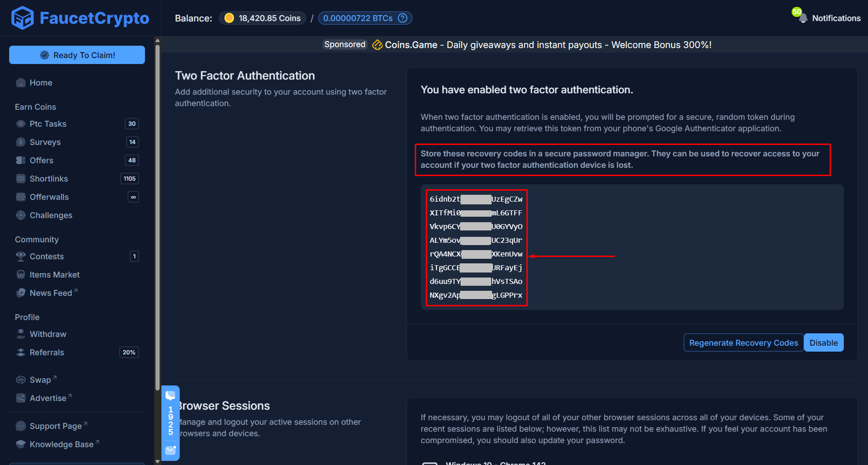The height and width of the screenshot is (465, 868).
Task: Click the Contests trophy icon
Action: point(21,256)
